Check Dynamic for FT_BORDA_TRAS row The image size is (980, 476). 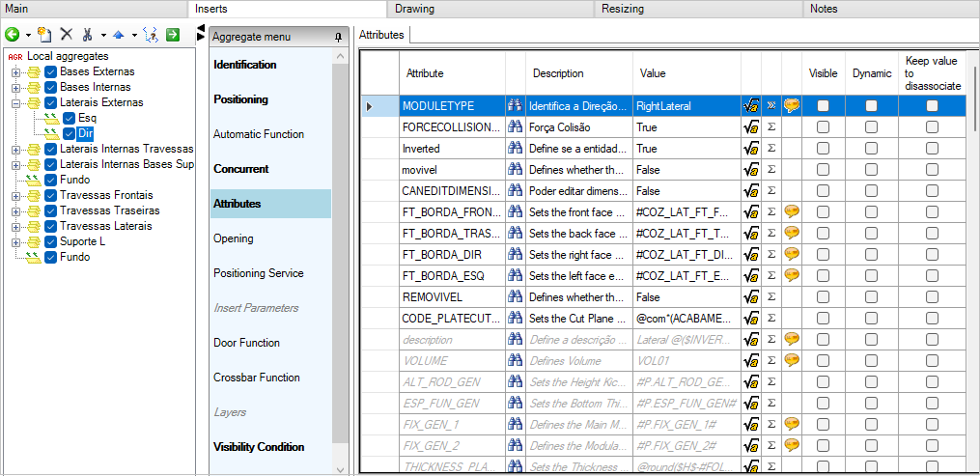(871, 233)
